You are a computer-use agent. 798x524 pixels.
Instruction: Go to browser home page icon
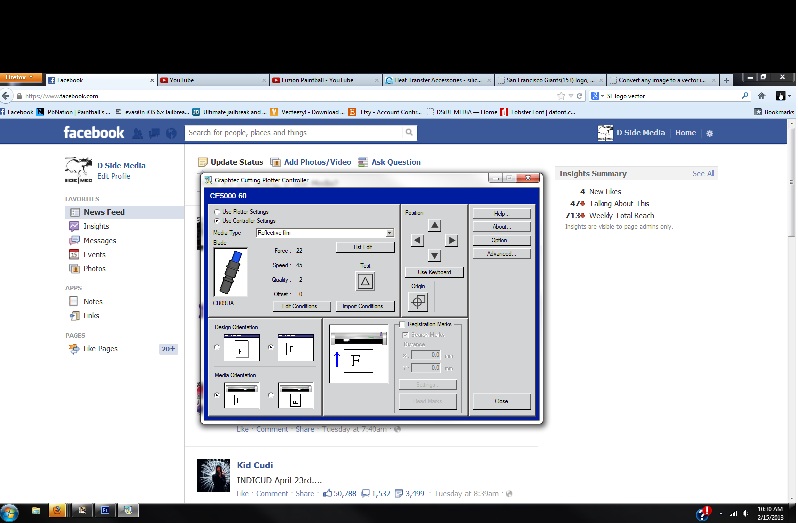click(x=761, y=96)
